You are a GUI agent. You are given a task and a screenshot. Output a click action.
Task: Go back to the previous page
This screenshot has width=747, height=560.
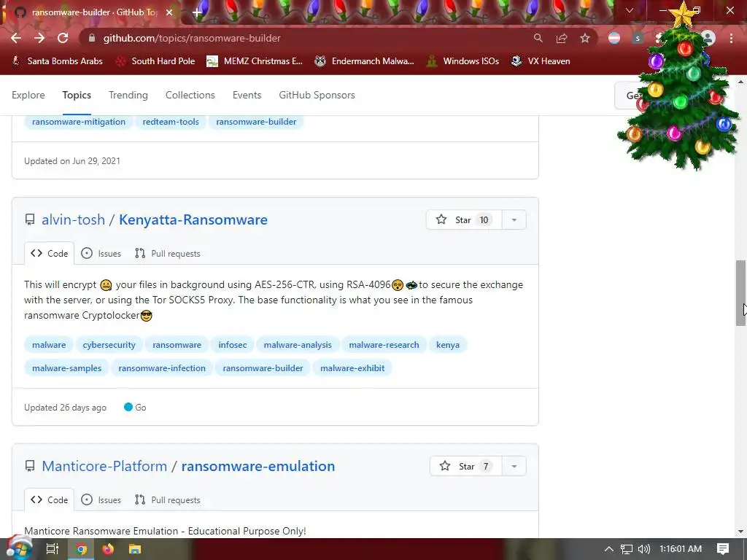[16, 38]
